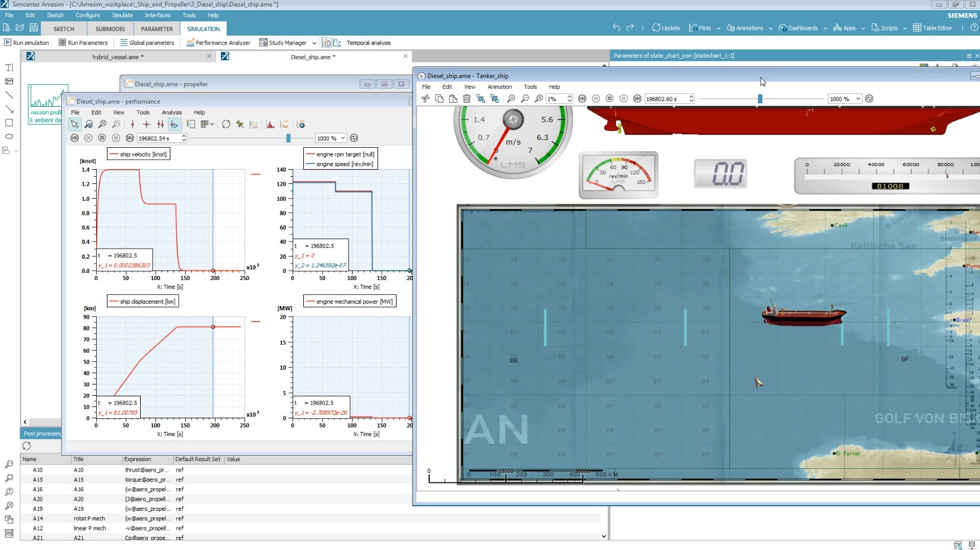
Task: Click the copy icon in Tanker_ship toolbar
Action: (439, 98)
